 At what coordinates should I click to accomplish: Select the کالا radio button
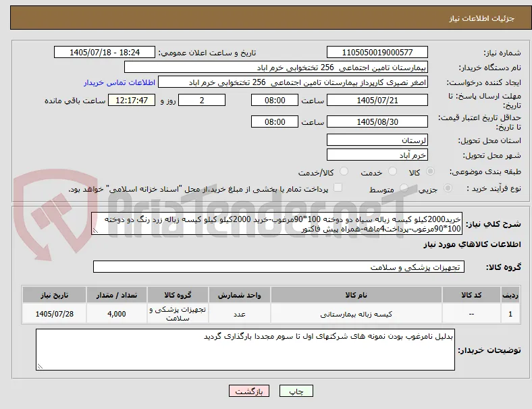[430, 171]
